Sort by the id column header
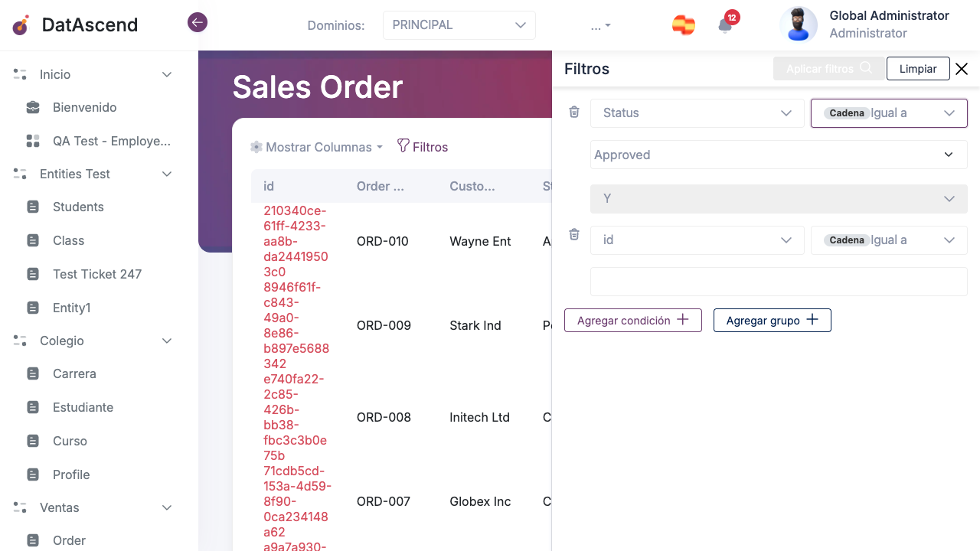This screenshot has height=551, width=980. coord(269,186)
